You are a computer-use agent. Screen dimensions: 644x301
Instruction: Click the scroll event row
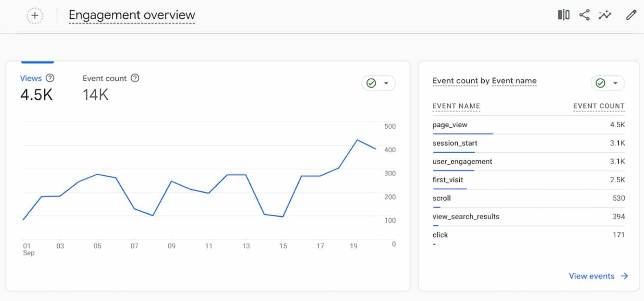click(529, 199)
